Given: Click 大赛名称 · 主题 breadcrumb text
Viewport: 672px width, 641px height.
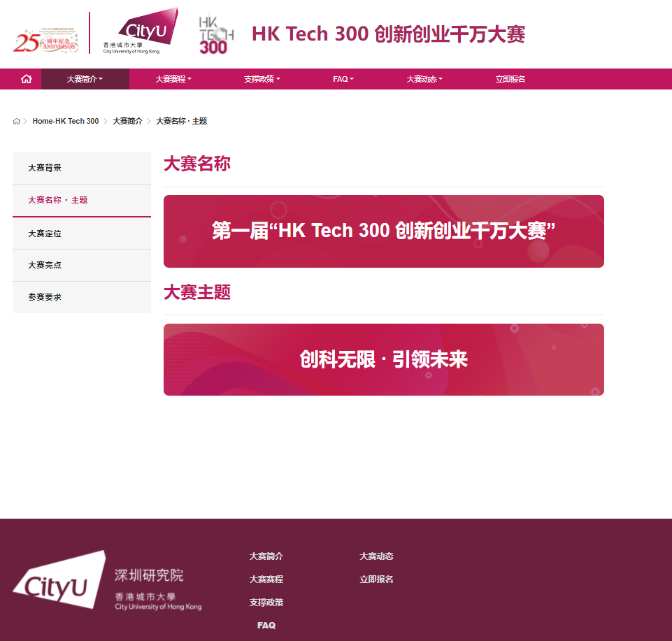Looking at the screenshot, I should (181, 121).
